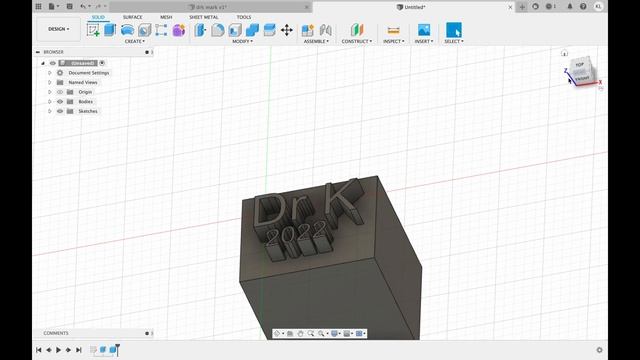The image size is (640, 360).
Task: Choose the Hole tool icon
Action: [x=144, y=30]
